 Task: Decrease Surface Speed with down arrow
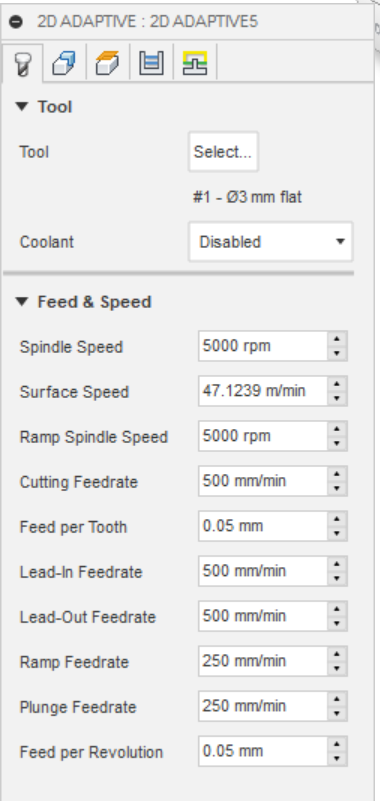click(x=337, y=398)
